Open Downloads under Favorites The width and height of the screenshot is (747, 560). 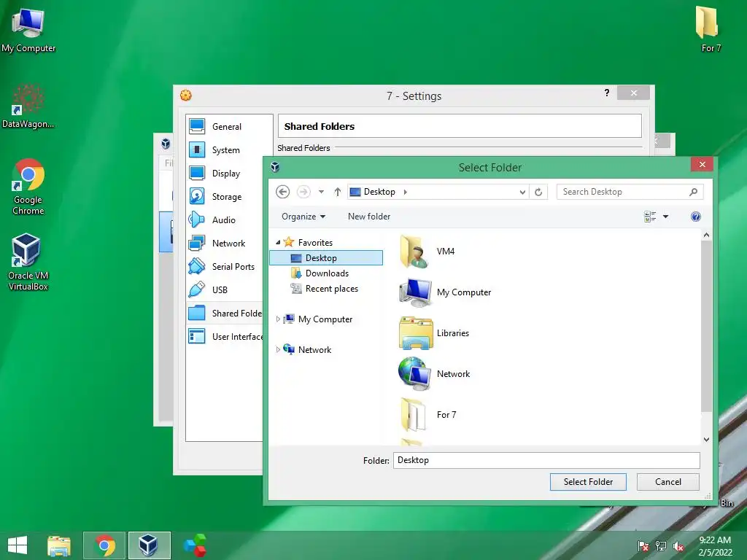[320, 273]
